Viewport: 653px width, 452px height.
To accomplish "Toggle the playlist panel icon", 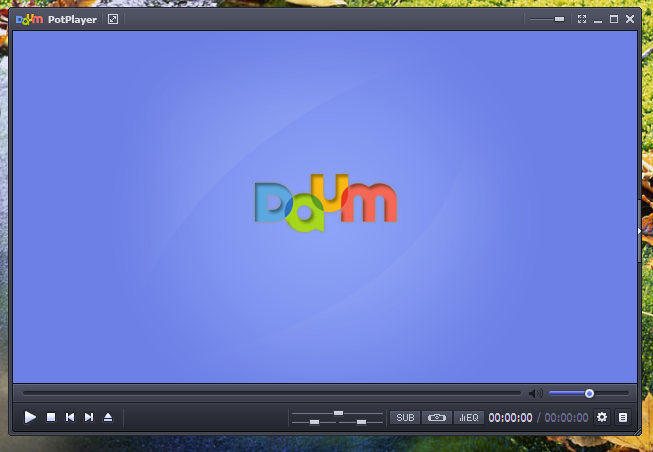I will (623, 417).
